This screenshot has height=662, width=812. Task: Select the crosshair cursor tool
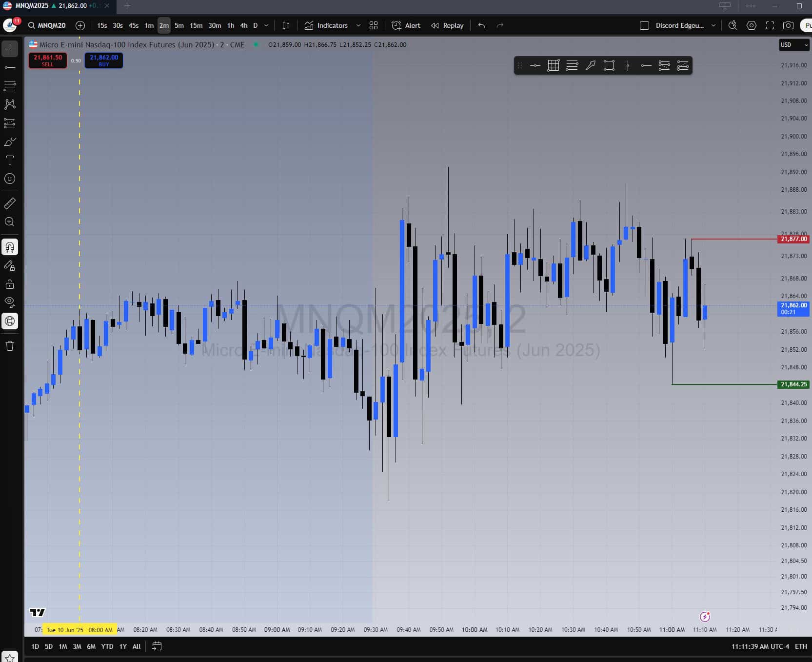(10, 49)
